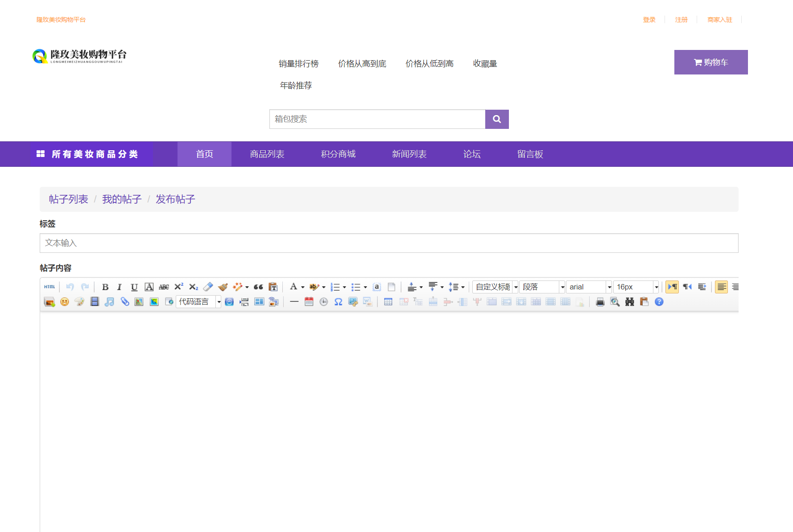Open the scrawl paint palette tool

click(79, 302)
